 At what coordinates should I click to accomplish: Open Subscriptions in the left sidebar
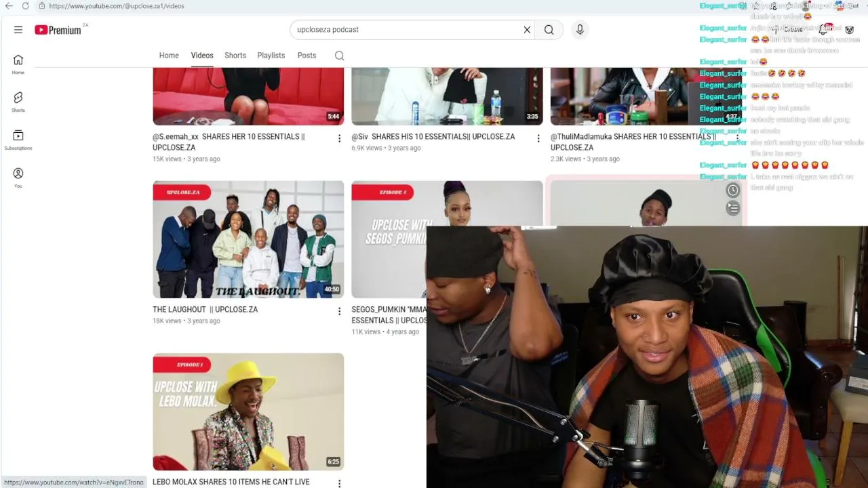[18, 140]
